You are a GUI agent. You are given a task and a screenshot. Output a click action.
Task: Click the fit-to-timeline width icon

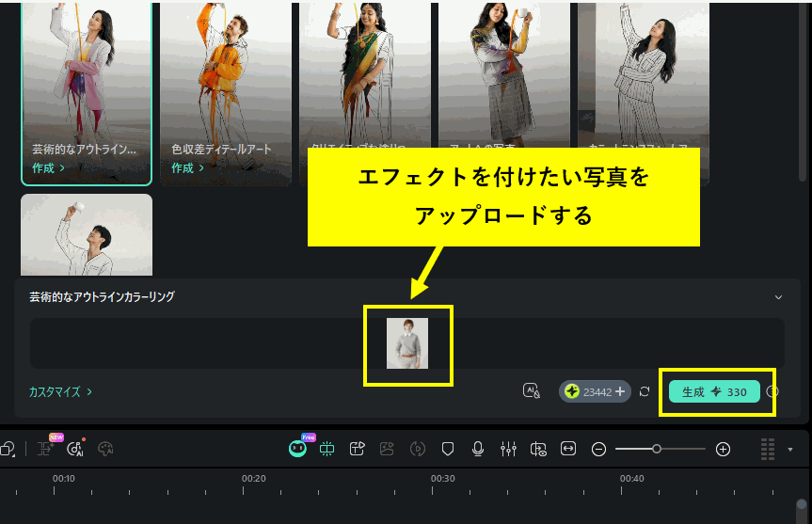click(568, 449)
